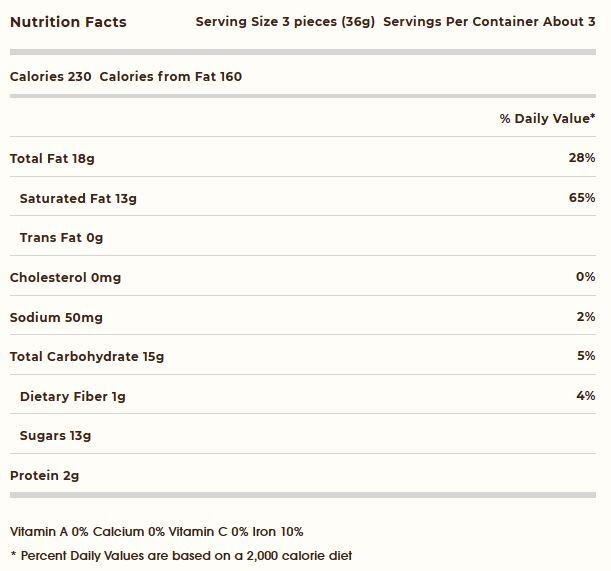Select the Total Fat 18g row
The image size is (611, 571).
(303, 157)
